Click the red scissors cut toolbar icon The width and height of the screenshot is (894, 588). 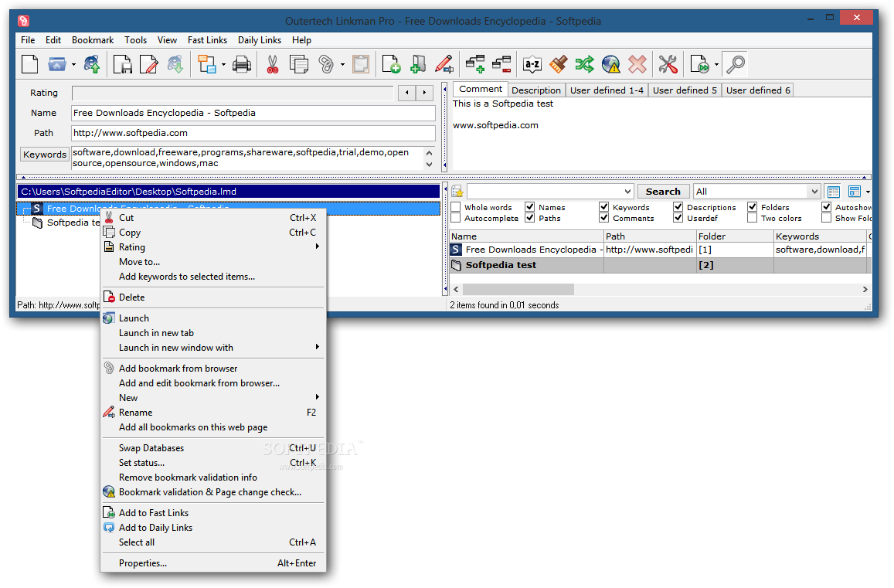point(273,64)
